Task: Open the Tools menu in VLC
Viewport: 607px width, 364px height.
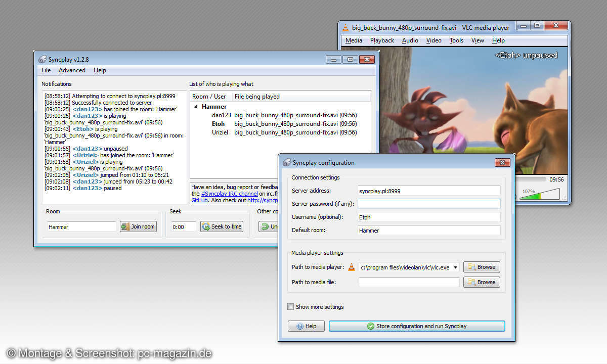Action: 456,40
